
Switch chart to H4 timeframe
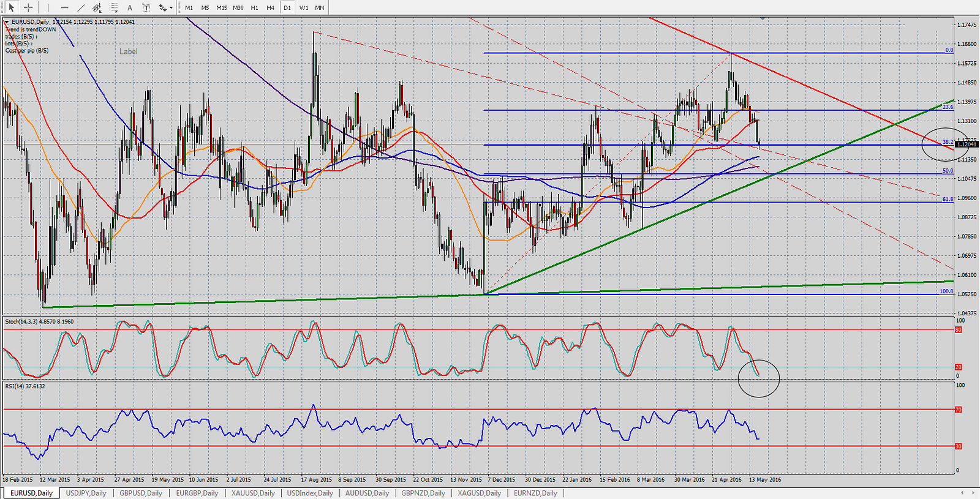point(271,7)
